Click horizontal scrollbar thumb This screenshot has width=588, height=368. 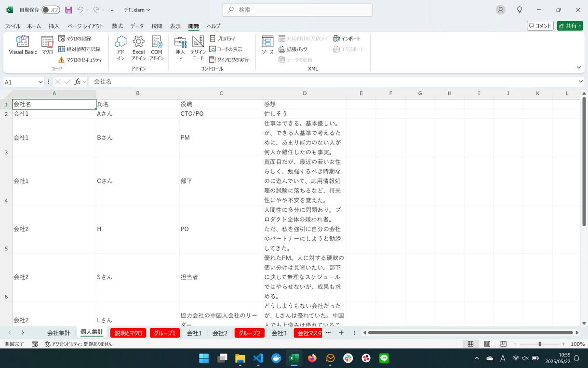pyautogui.click(x=470, y=333)
